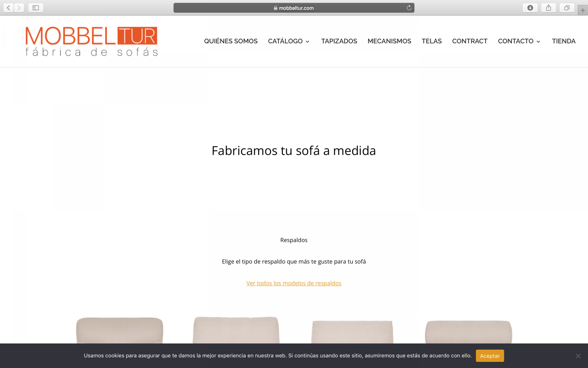Select the second sofa backrest thumbnail
588x368 pixels.
tap(236, 330)
